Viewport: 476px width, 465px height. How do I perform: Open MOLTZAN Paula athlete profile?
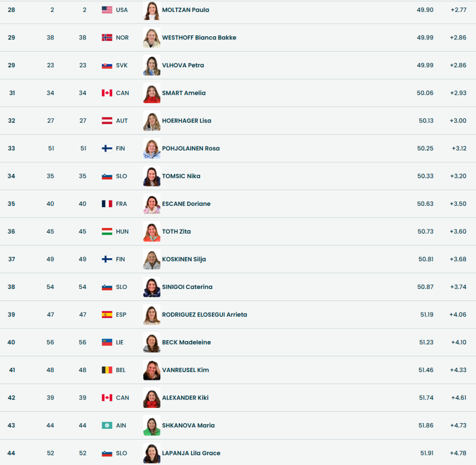pos(185,10)
